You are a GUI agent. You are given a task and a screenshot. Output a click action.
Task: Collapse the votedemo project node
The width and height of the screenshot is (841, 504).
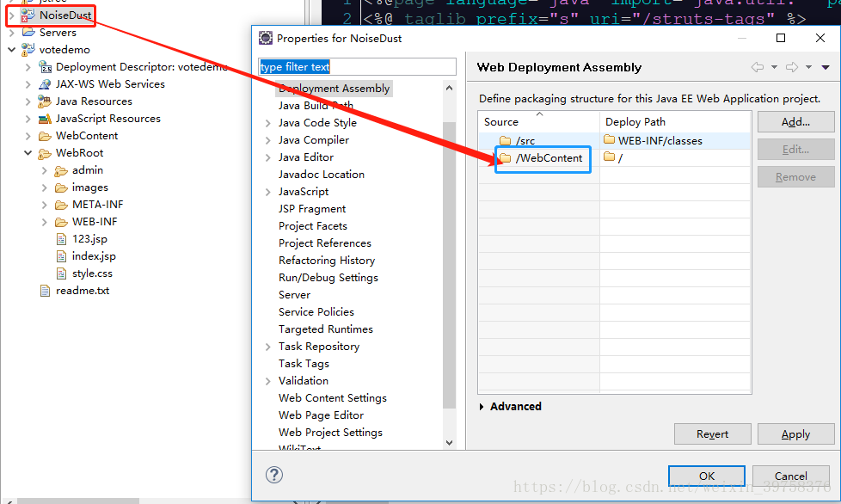(11, 50)
